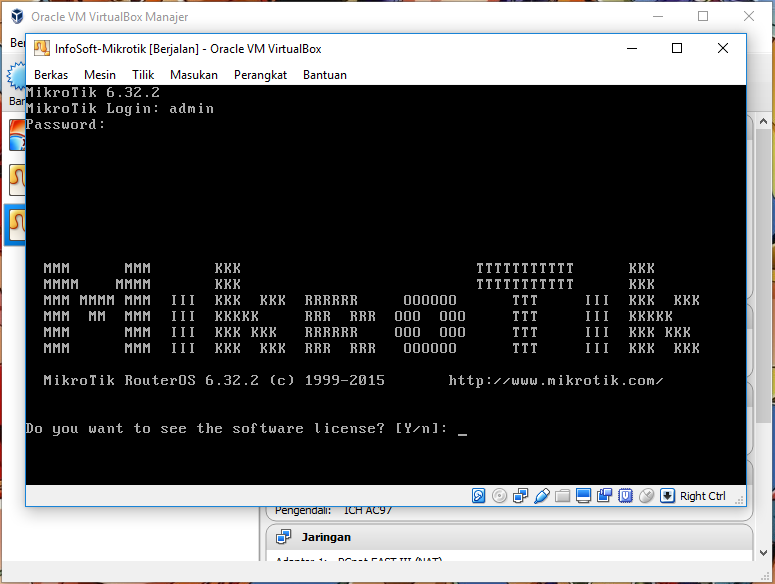Click the USB devices status icon
Image resolution: width=775 pixels, height=584 pixels.
click(542, 496)
